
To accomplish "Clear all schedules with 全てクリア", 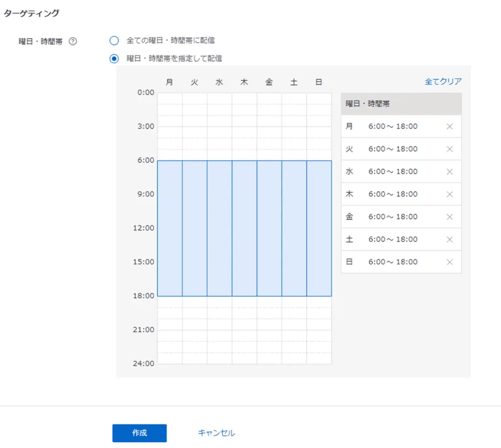I will (x=442, y=81).
